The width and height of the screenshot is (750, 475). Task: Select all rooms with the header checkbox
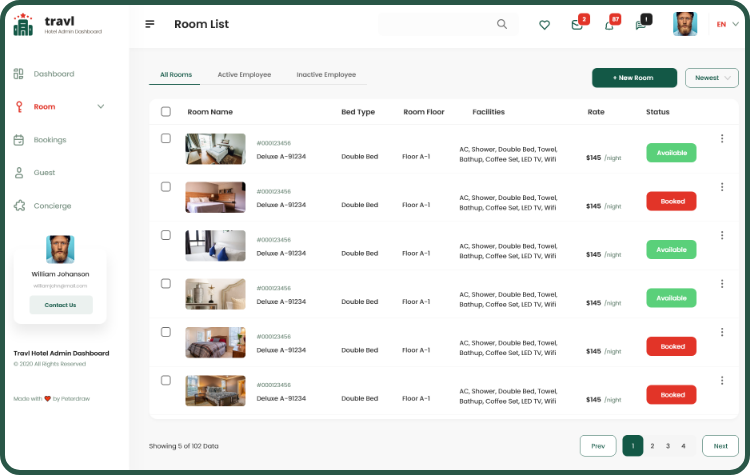click(x=166, y=111)
